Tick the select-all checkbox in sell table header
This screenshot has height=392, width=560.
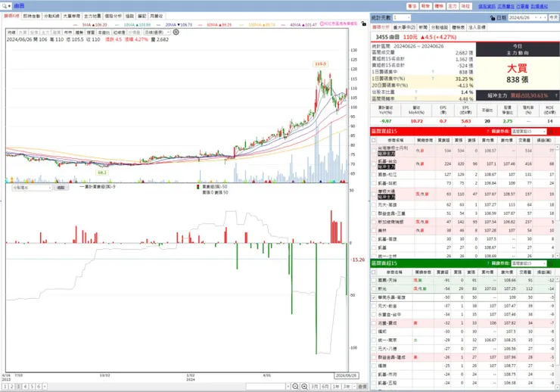click(x=374, y=272)
